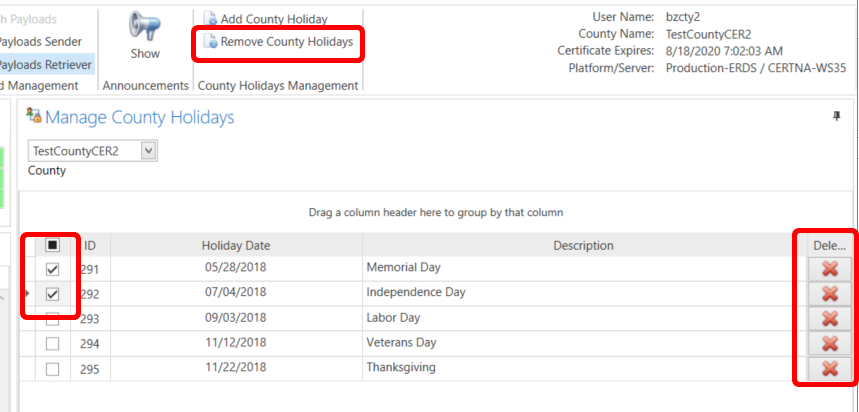The width and height of the screenshot is (859, 412).
Task: Open Payloads Retriever menu item
Action: (45, 65)
